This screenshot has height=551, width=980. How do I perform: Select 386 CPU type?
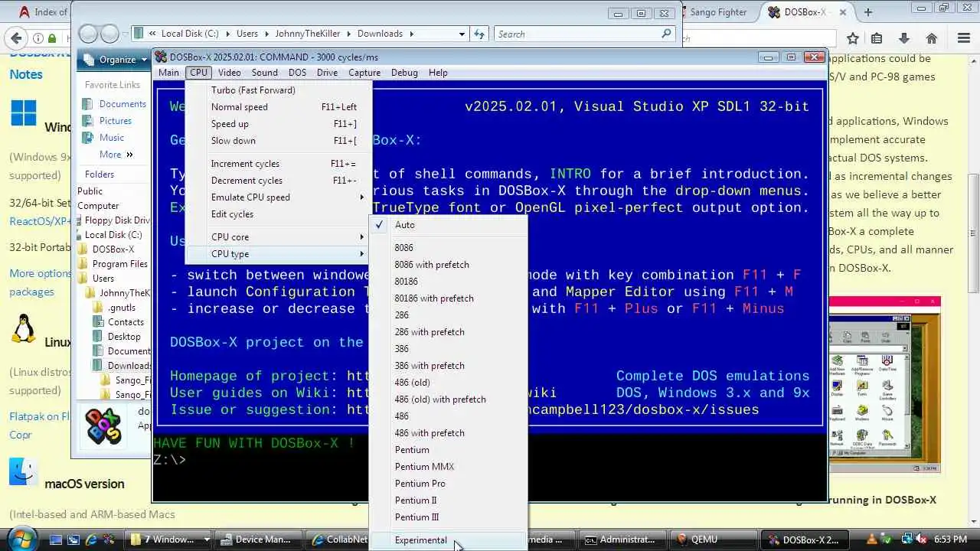click(449, 349)
